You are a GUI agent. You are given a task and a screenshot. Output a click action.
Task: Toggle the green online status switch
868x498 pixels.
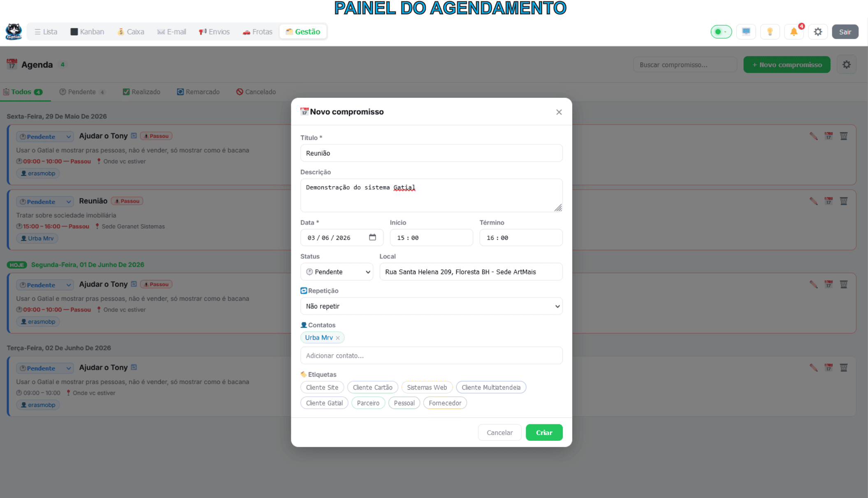click(x=721, y=32)
